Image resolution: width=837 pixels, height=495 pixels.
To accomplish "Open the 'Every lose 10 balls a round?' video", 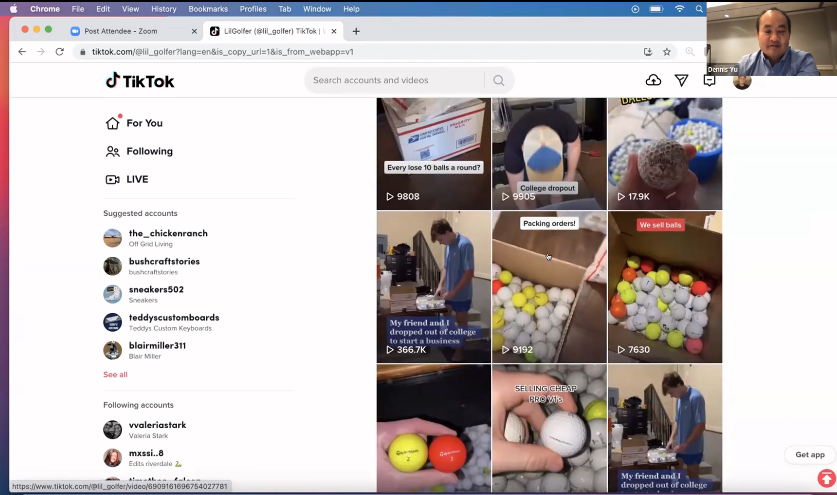I will pos(433,154).
